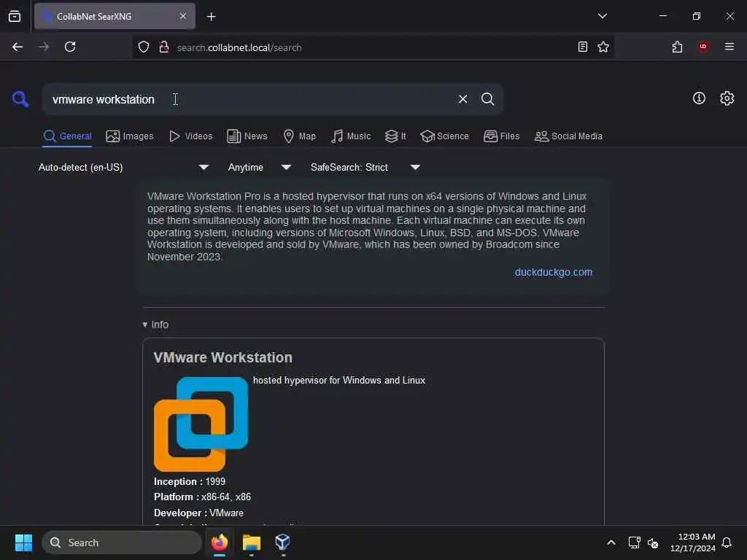747x560 pixels.
Task: Open notifications bell in taskbar
Action: pos(727,542)
